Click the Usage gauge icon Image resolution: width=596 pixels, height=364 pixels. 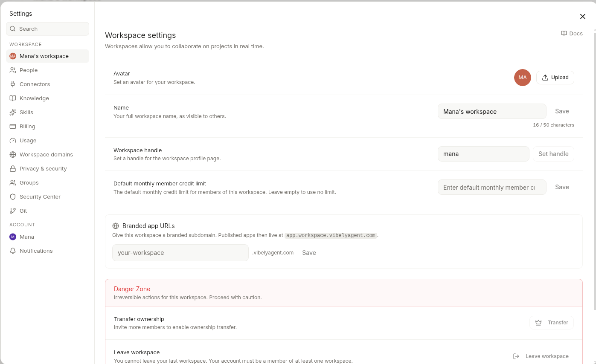point(13,141)
